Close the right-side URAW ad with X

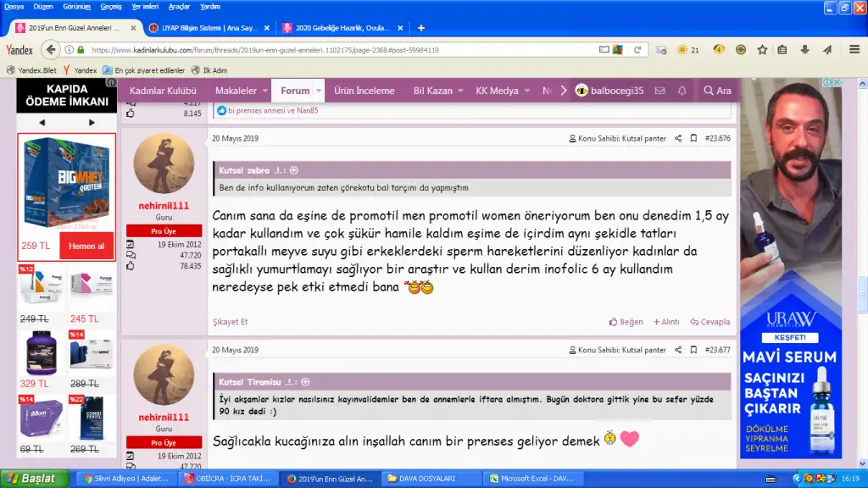[x=837, y=82]
